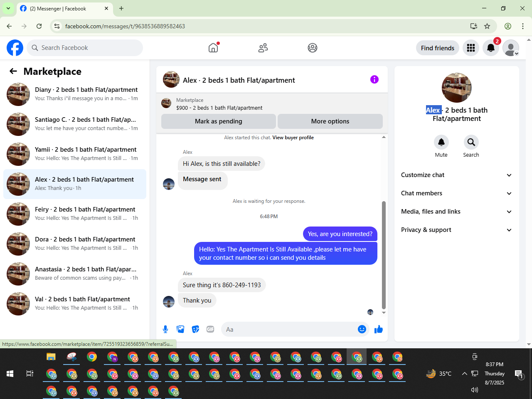Open conversation information purple icon

pyautogui.click(x=374, y=79)
